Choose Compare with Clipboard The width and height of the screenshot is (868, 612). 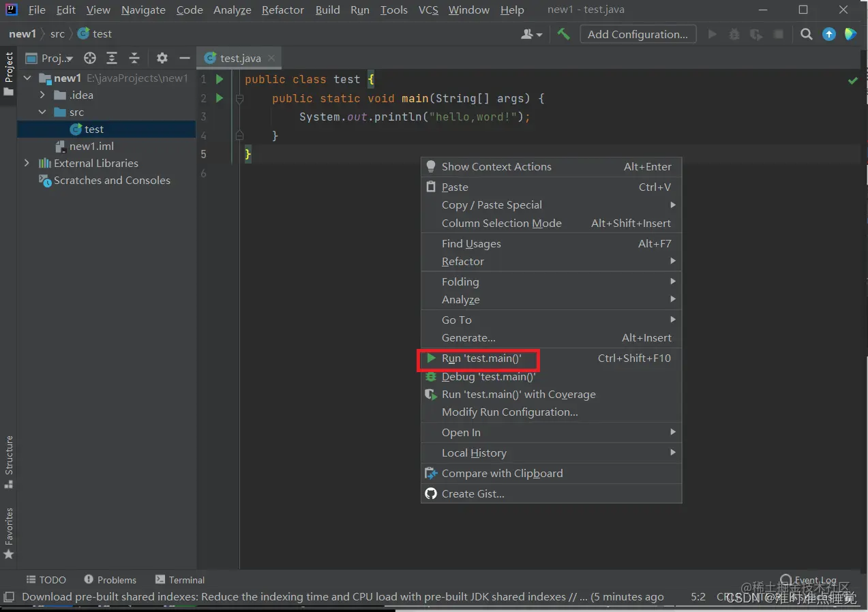(552, 474)
